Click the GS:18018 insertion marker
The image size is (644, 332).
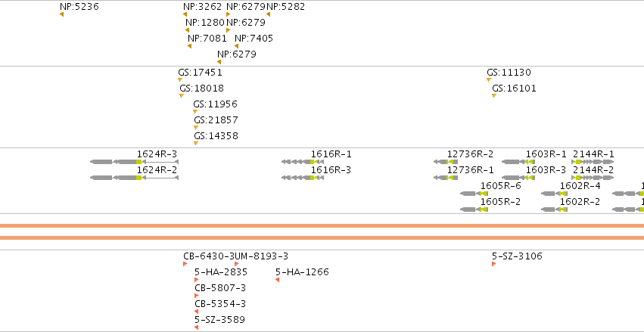[x=182, y=95]
